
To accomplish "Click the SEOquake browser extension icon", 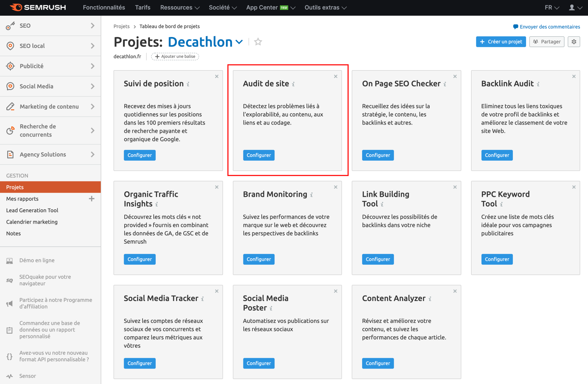I will pos(9,280).
